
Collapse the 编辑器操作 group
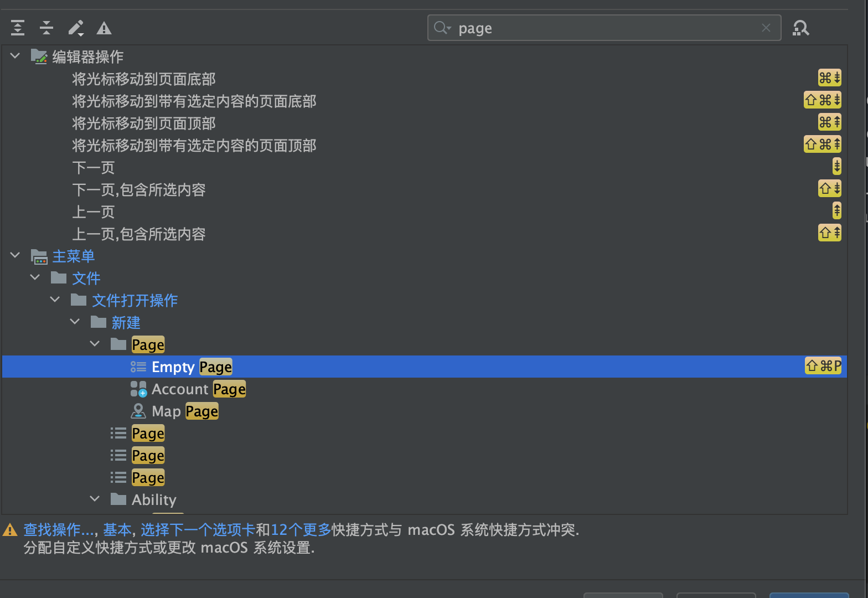[15, 56]
